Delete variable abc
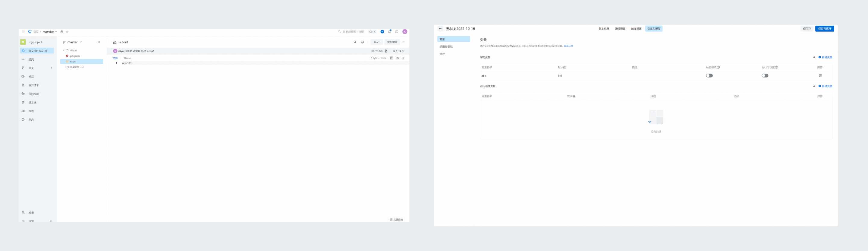868x251 pixels. [x=820, y=75]
